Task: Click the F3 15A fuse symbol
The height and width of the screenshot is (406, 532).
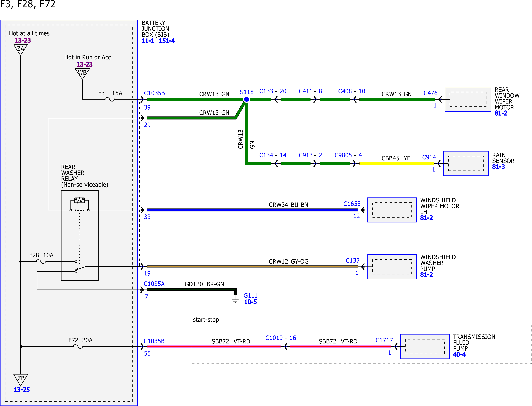Action: click(x=109, y=99)
